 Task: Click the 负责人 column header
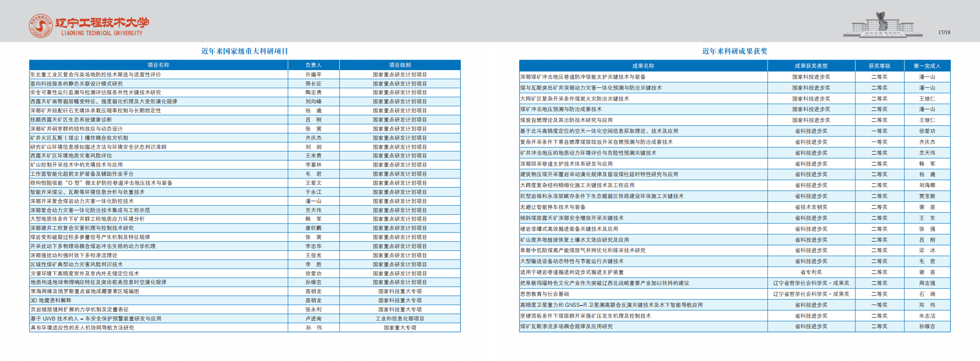point(313,65)
